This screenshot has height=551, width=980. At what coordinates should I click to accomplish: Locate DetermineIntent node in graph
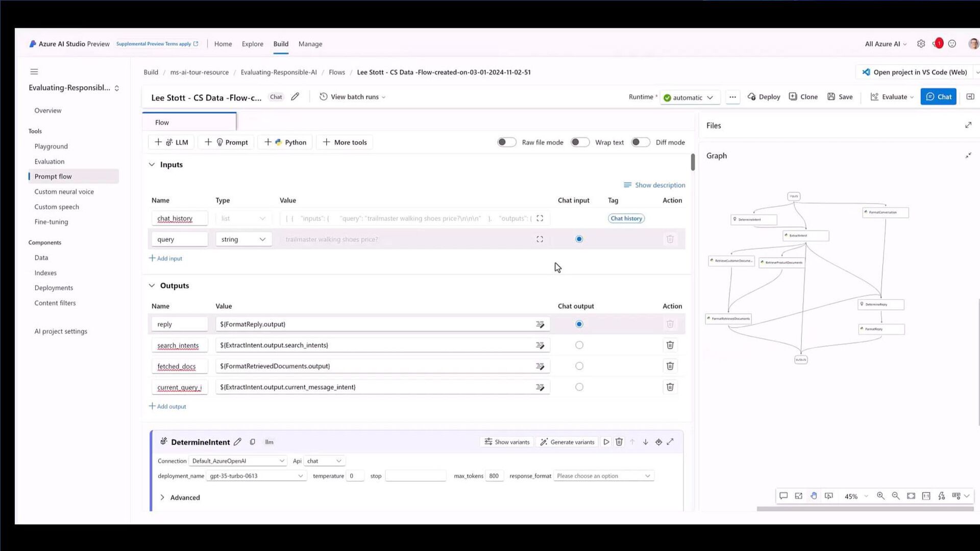[659, 442]
